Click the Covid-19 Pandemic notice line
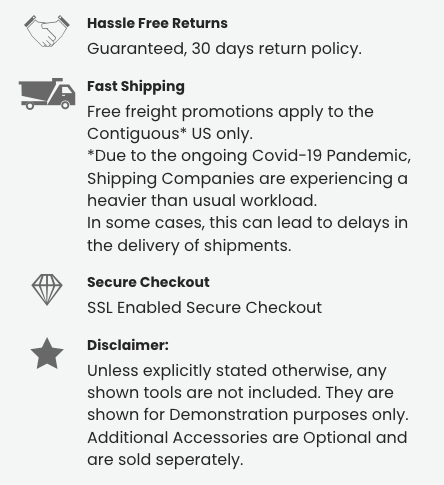444x485 pixels. pyautogui.click(x=249, y=156)
